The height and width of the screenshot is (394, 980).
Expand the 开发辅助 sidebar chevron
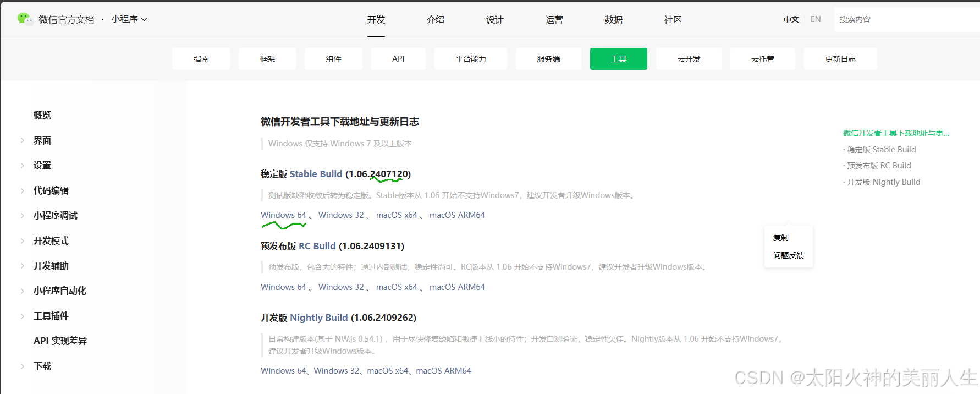pyautogui.click(x=23, y=266)
